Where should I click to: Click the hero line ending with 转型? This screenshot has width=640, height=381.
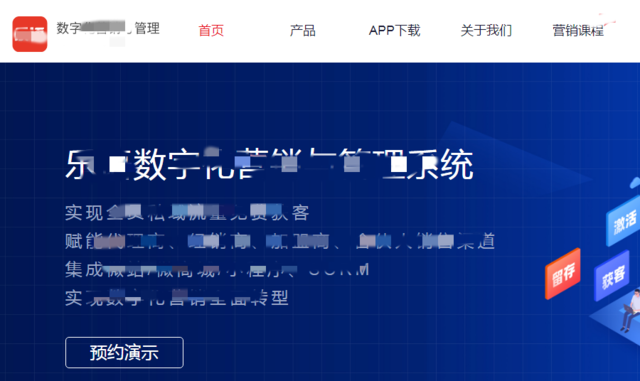click(177, 298)
